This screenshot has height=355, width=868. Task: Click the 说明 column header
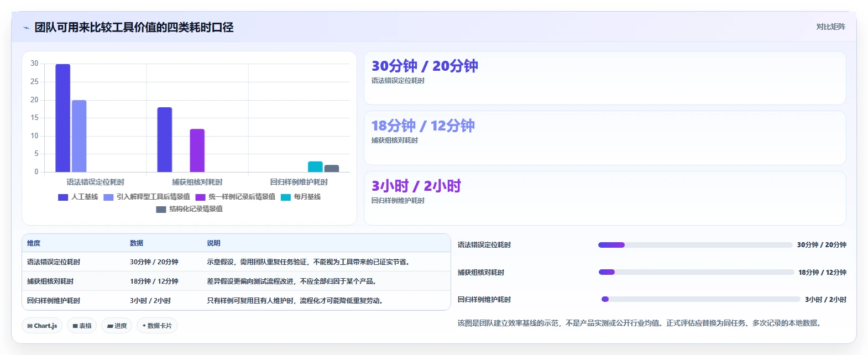point(213,243)
